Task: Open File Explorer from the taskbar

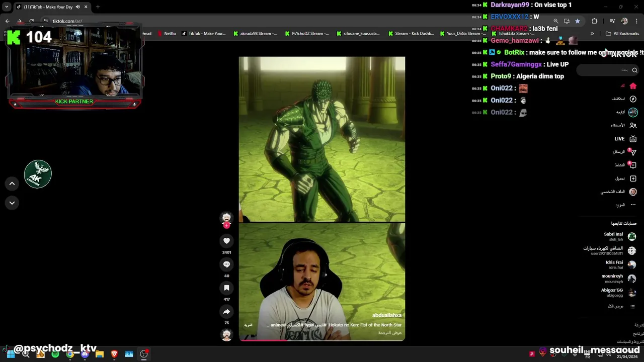Action: 100,354
